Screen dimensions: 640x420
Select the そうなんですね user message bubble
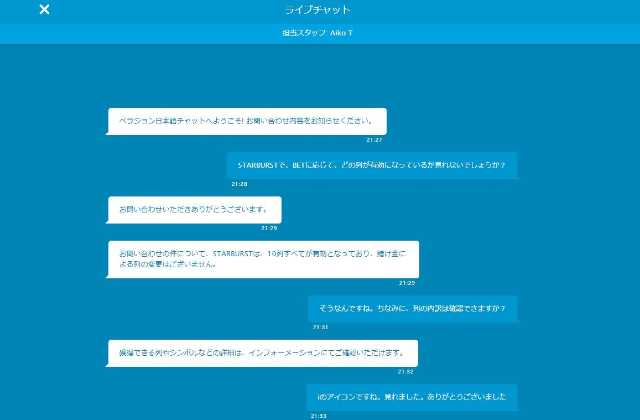point(411,308)
